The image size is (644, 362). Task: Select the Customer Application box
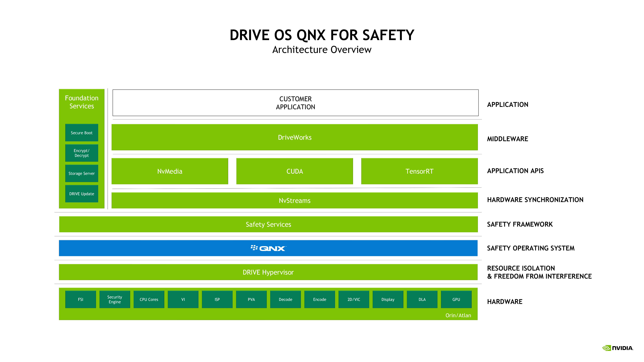pyautogui.click(x=295, y=103)
